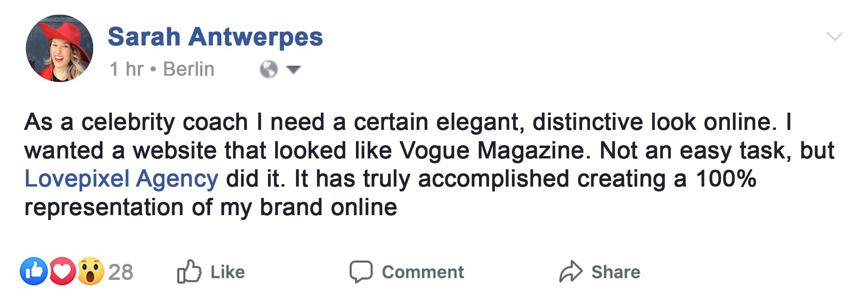Open the post options chevron menu
The width and height of the screenshot is (868, 298).
point(834,37)
